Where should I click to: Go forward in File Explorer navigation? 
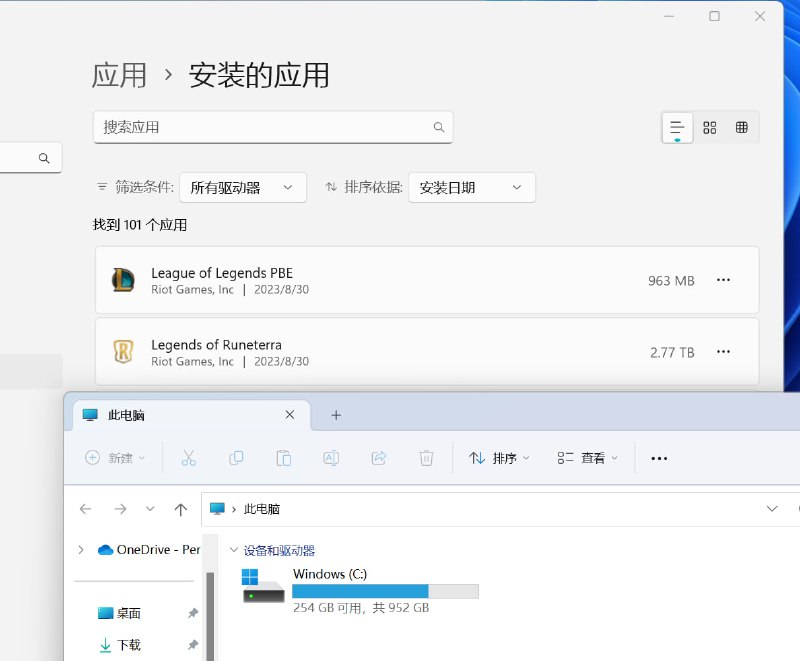pos(120,509)
